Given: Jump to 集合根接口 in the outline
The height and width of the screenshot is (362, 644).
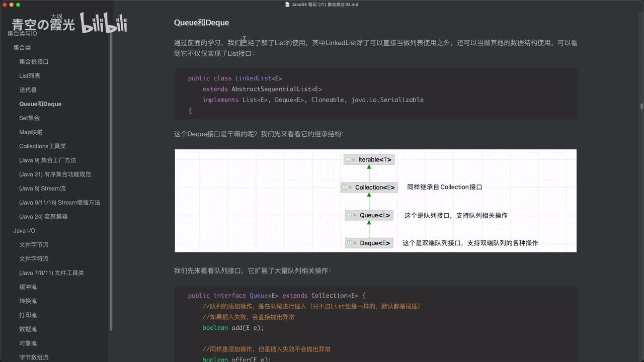Looking at the screenshot, I should [x=34, y=61].
